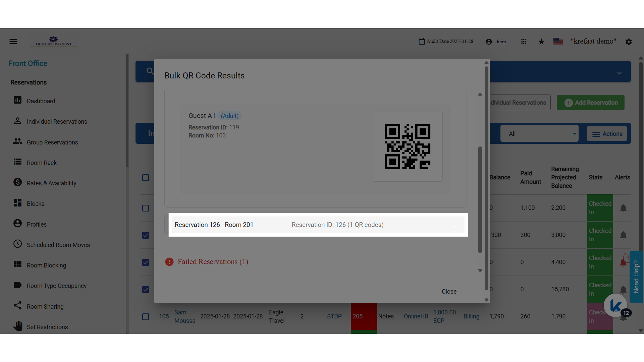Click the favorites star icon
644x362 pixels.
pyautogui.click(x=541, y=42)
